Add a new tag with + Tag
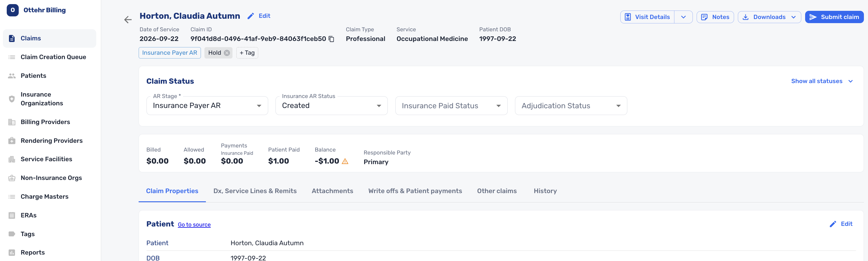Viewport: 868px width, 261px height. pyautogui.click(x=247, y=53)
